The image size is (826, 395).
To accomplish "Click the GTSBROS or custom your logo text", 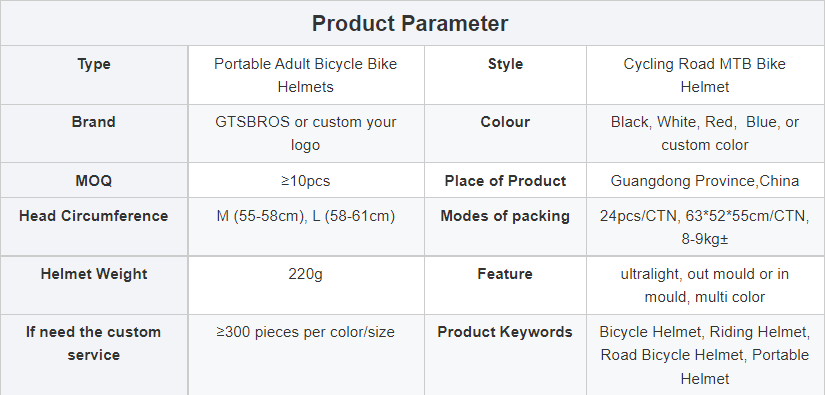I will (306, 133).
